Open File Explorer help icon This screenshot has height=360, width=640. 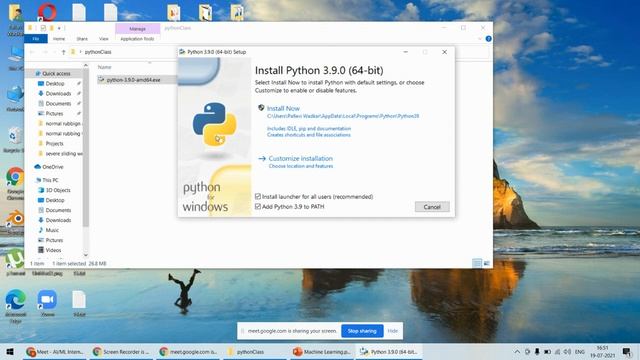pyautogui.click(x=488, y=39)
